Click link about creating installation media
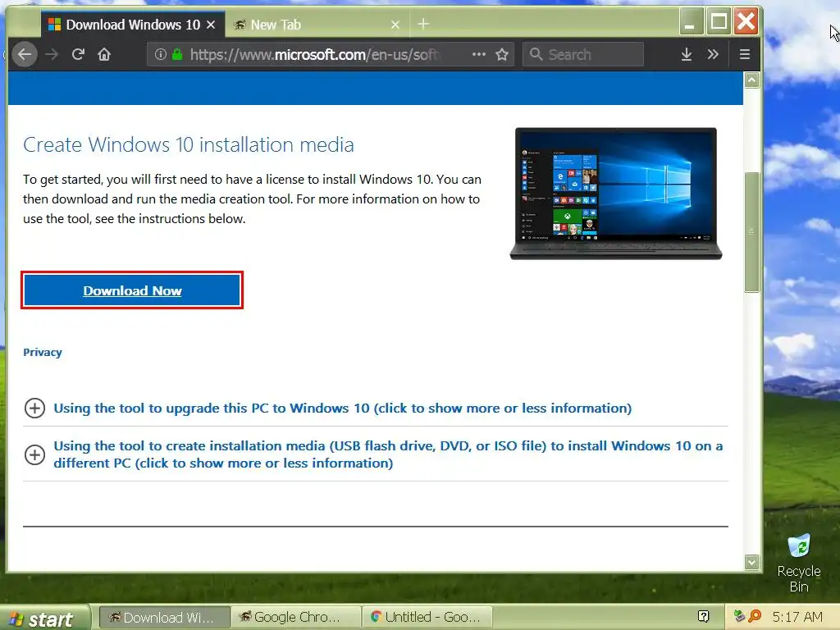840x630 pixels. pos(388,454)
